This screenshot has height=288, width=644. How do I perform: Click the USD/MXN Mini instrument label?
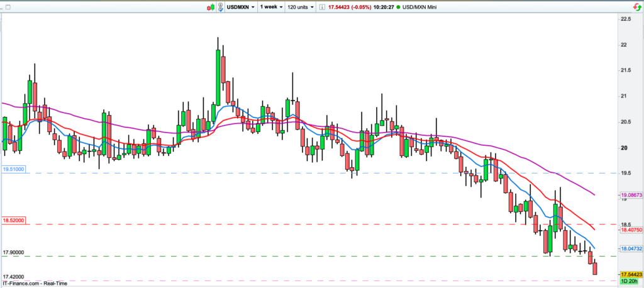tap(420, 7)
